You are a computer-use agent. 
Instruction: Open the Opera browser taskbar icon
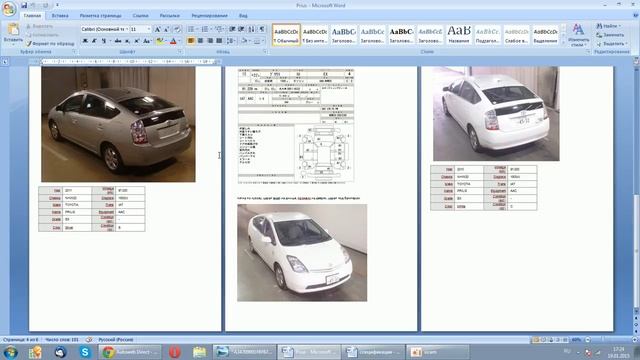[x=175, y=352]
